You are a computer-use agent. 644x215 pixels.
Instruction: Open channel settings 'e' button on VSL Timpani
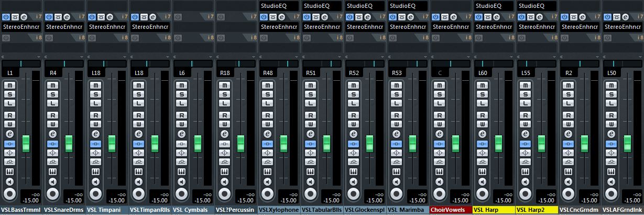point(95,134)
